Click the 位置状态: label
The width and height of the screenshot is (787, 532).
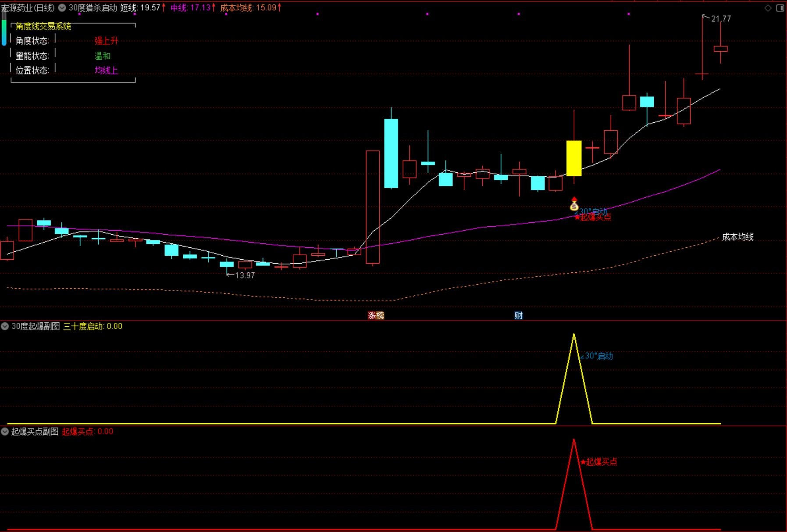pyautogui.click(x=32, y=70)
